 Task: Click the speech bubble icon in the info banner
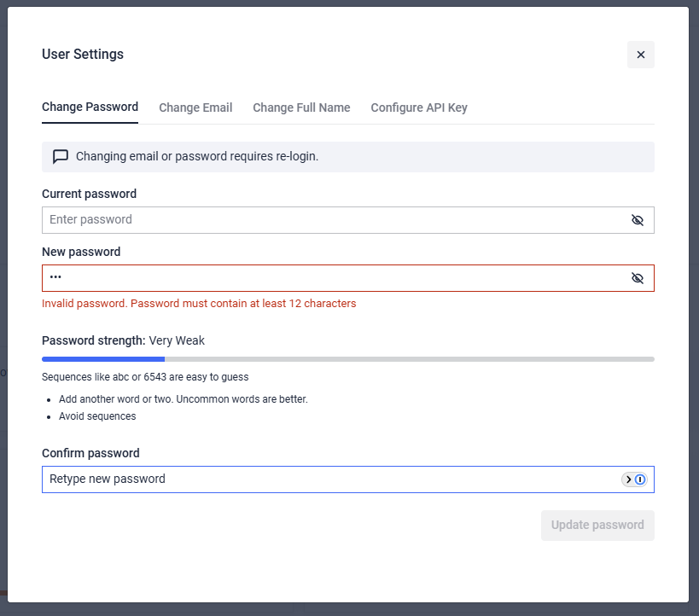(x=61, y=157)
